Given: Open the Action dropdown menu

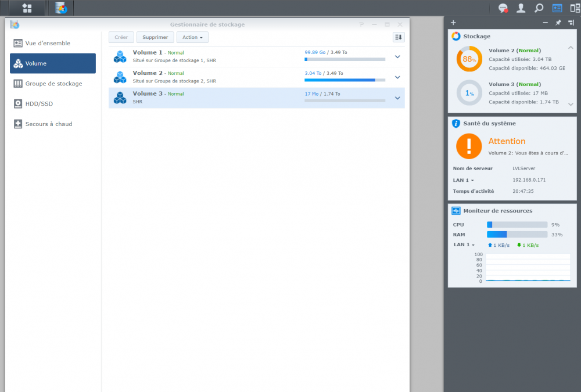Looking at the screenshot, I should click(192, 37).
